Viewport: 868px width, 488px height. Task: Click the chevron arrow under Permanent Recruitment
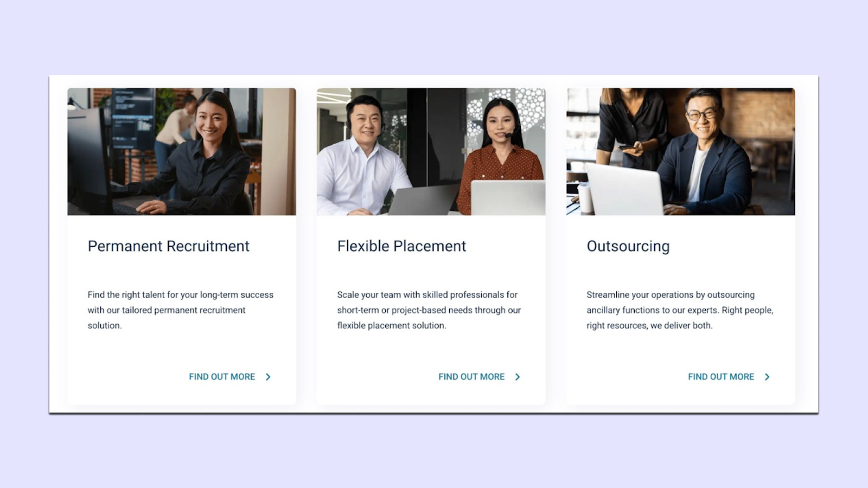268,377
